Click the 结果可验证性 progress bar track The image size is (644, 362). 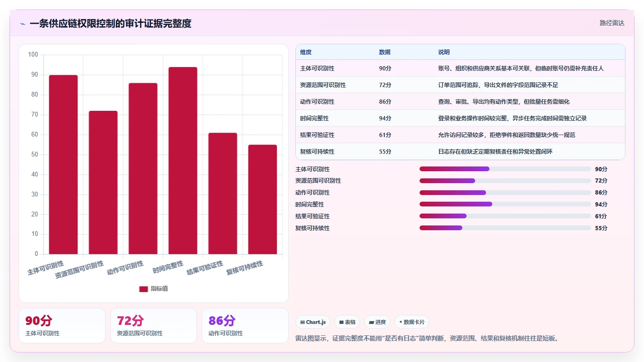point(505,216)
